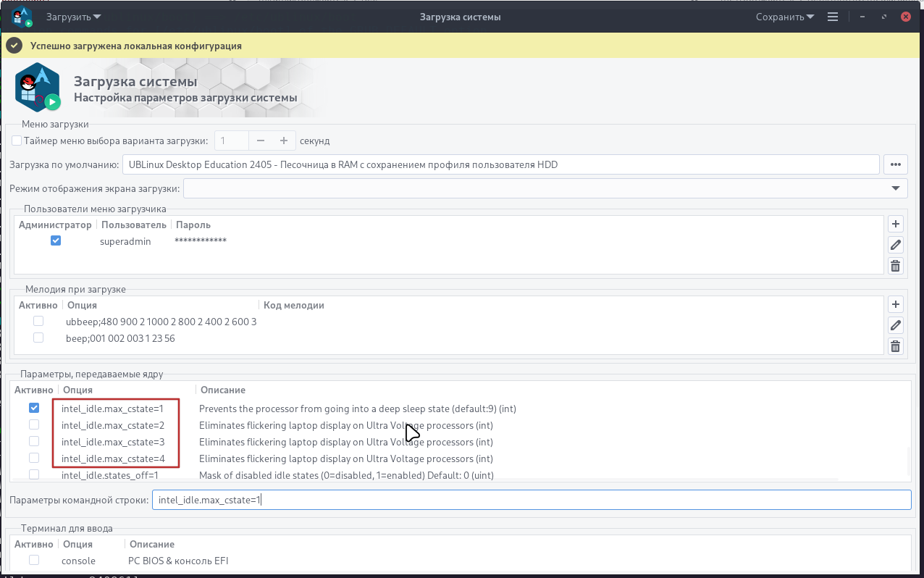The image size is (924, 578).
Task: Click the deep sleep state description text
Action: tap(358, 409)
